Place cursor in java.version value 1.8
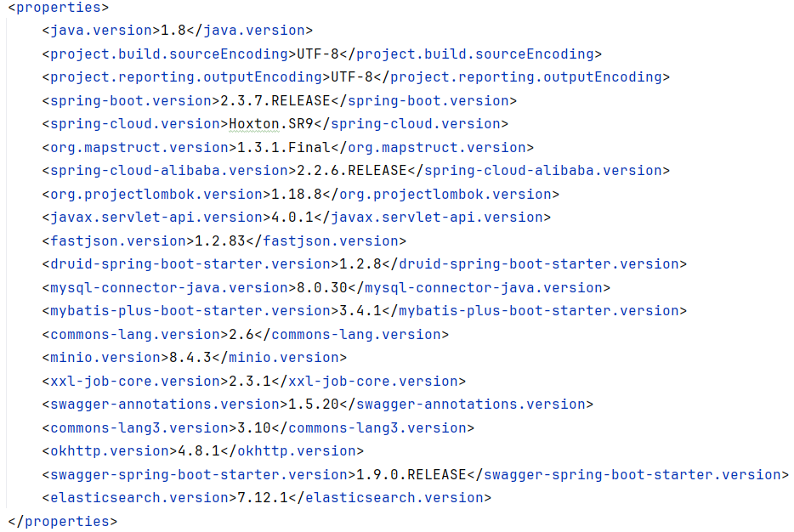794x532 pixels. tap(173, 31)
